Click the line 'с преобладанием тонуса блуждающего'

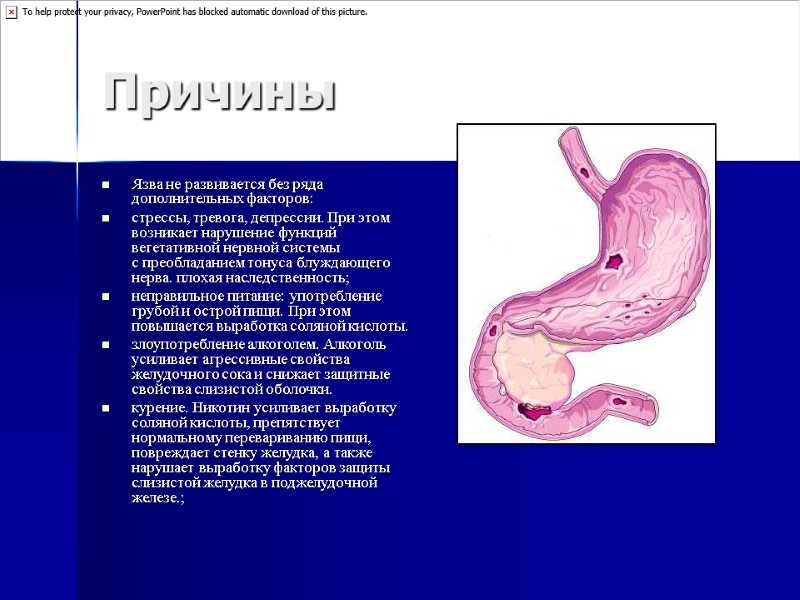tap(261, 263)
